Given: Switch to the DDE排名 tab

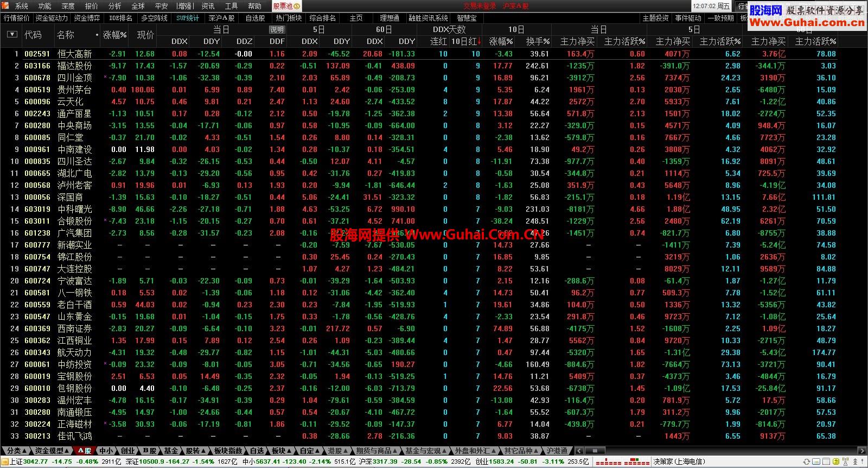Looking at the screenshot, I should [x=120, y=18].
